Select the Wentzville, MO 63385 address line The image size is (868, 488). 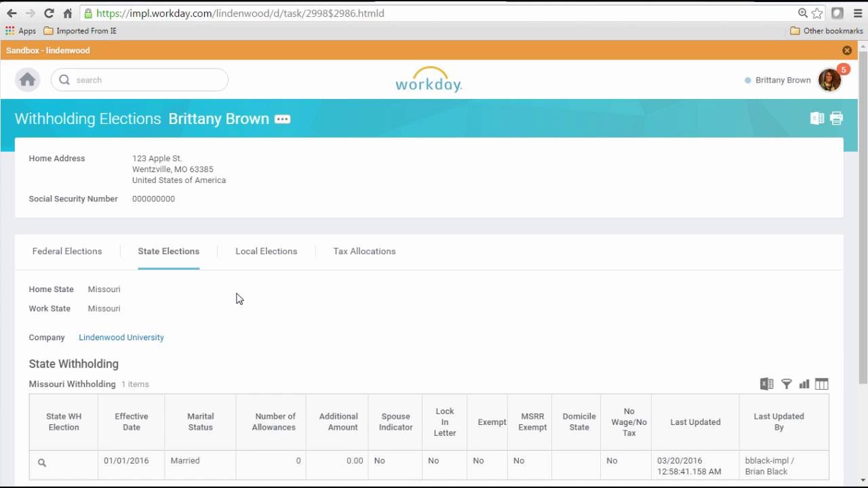[x=173, y=169]
